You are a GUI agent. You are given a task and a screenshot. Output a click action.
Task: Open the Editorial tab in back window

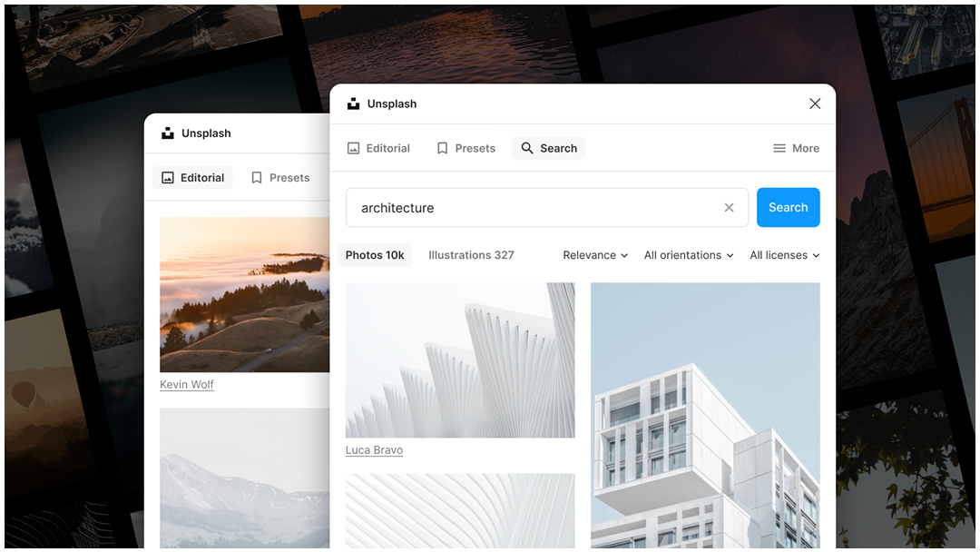coord(192,178)
